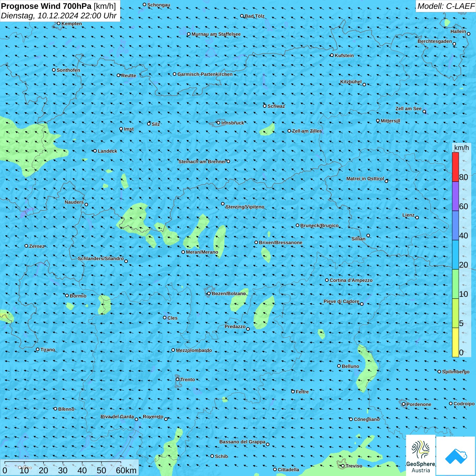Click the Imst city label
Viewport: 476px width, 476px height.
click(x=129, y=129)
